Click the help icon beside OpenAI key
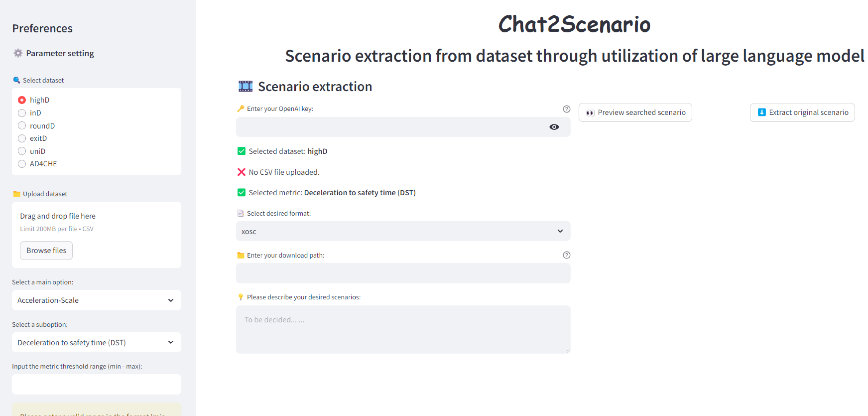Screen dimensions: 868x416 567,109
